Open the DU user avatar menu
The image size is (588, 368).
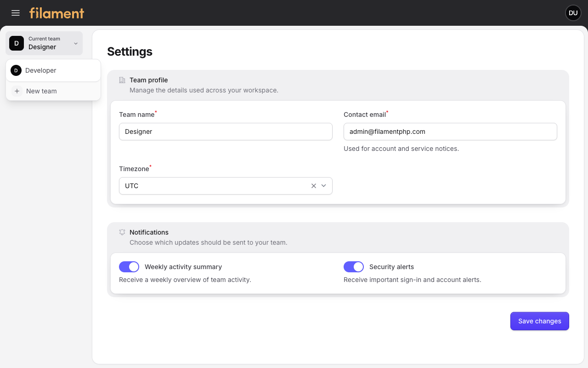click(573, 13)
